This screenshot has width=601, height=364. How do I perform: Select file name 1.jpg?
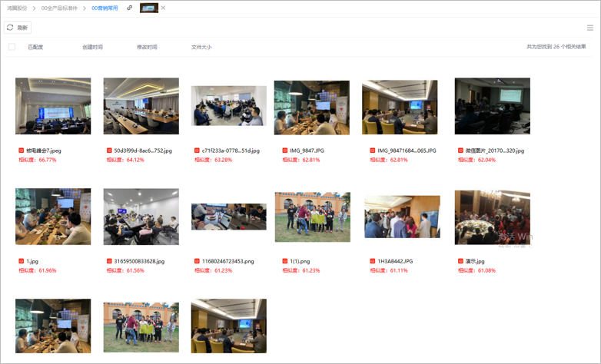pos(32,261)
